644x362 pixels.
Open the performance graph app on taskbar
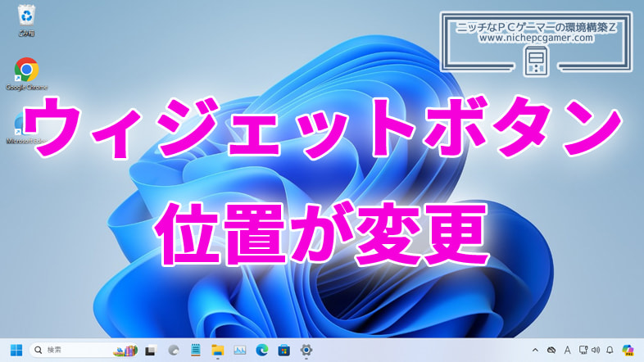[240, 350]
